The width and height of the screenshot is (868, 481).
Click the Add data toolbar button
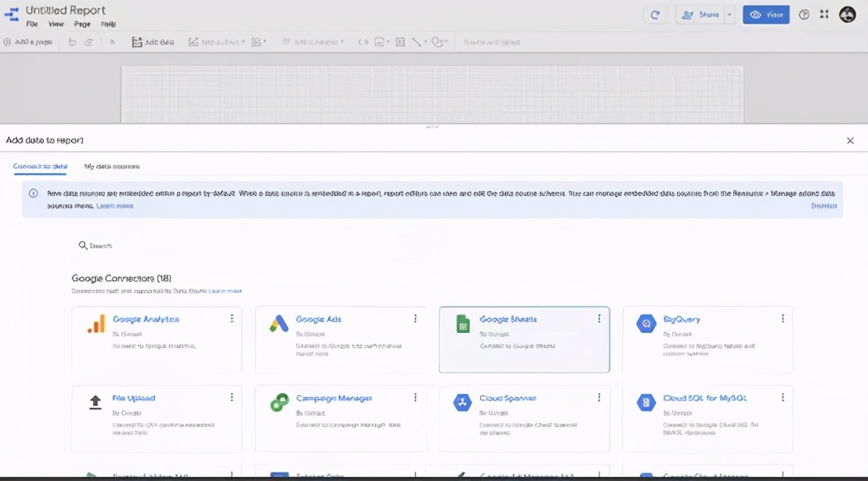[153, 42]
